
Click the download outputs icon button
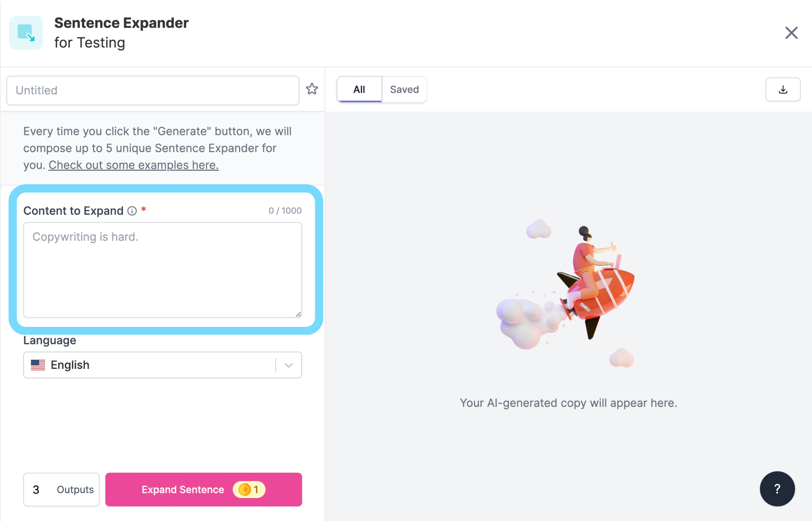pos(783,90)
